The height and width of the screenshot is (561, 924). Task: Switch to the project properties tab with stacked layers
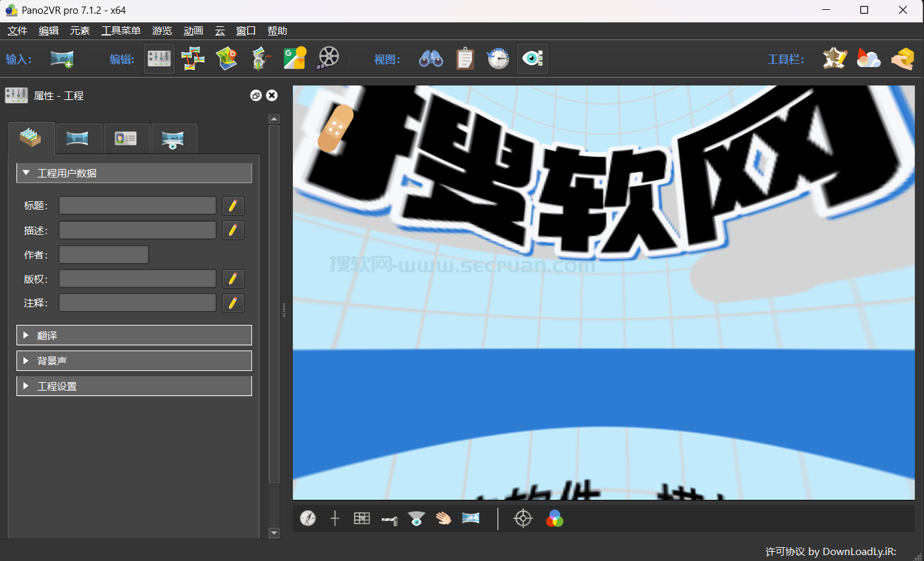[31, 138]
